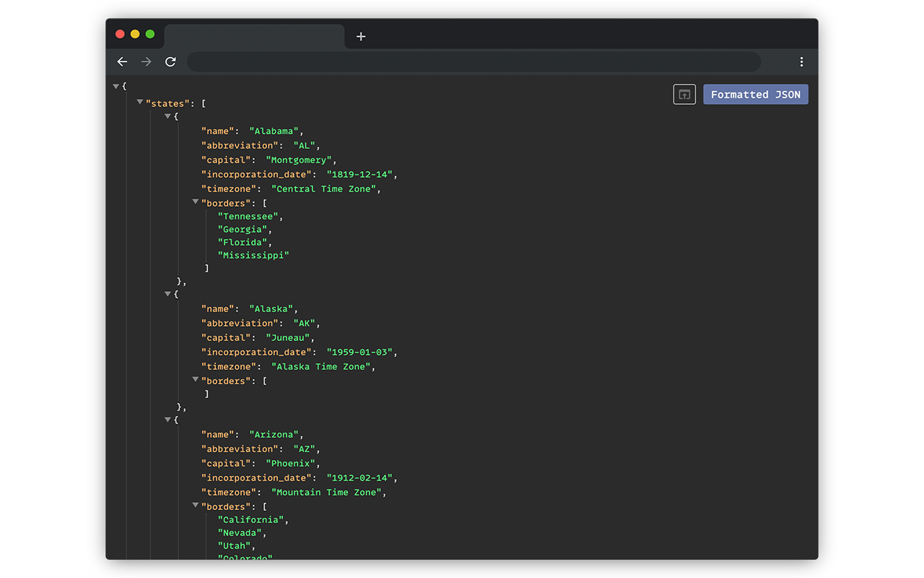Go back using the browser back arrow
924x578 pixels.
point(122,62)
